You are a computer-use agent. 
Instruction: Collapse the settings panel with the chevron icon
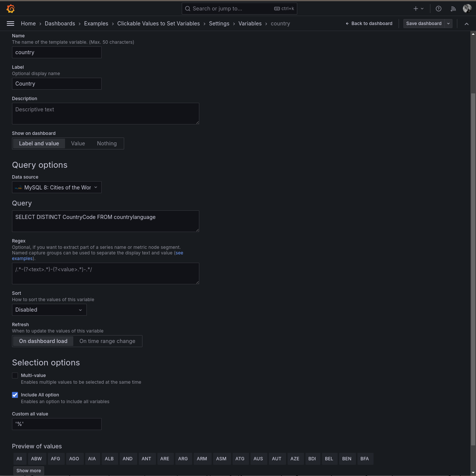(466, 23)
